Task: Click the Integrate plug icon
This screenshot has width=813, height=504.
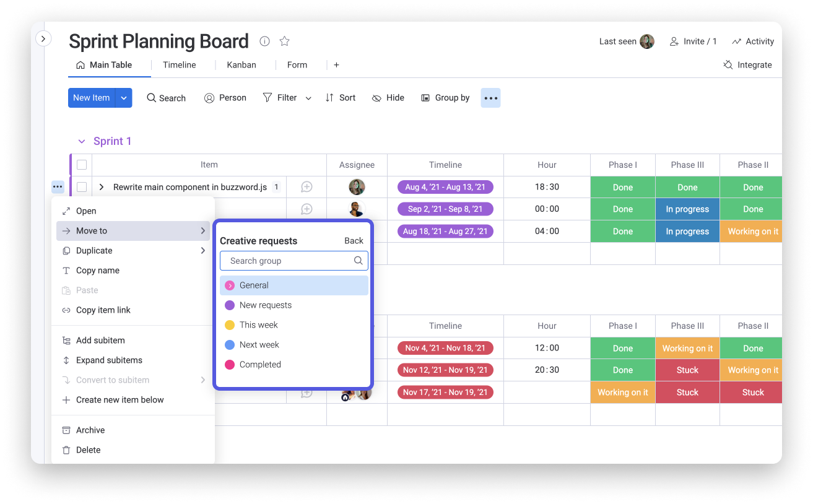Action: (x=728, y=65)
